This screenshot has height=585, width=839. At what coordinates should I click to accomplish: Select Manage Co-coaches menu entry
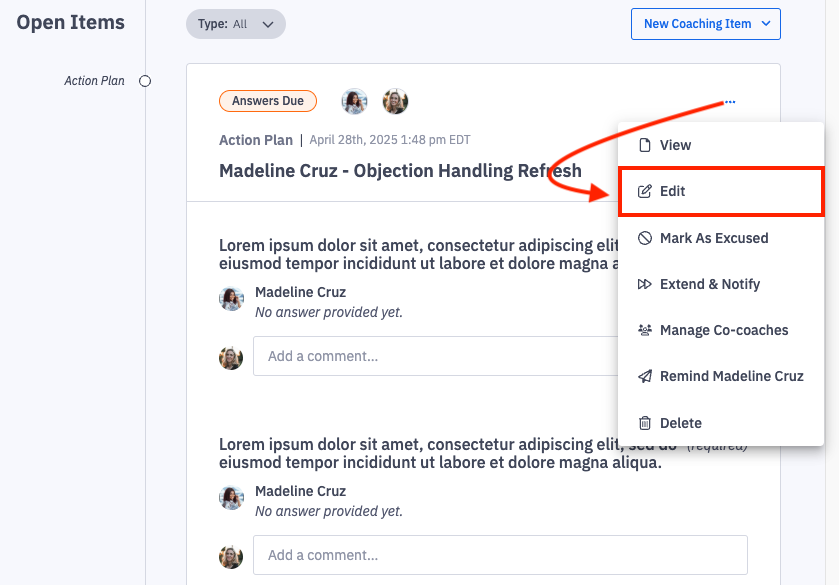tap(724, 330)
